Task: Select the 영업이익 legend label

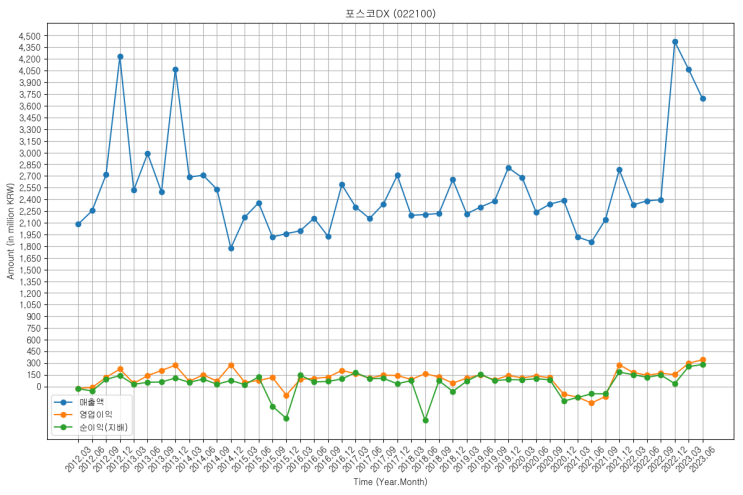Action: tap(95, 414)
